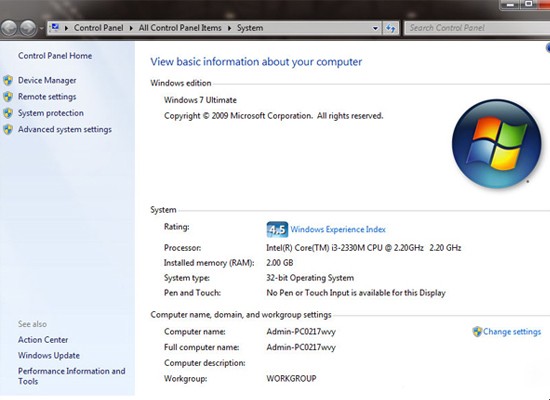Viewport: 550px width, 400px height.
Task: Open Device Manager link
Action: pyautogui.click(x=47, y=80)
